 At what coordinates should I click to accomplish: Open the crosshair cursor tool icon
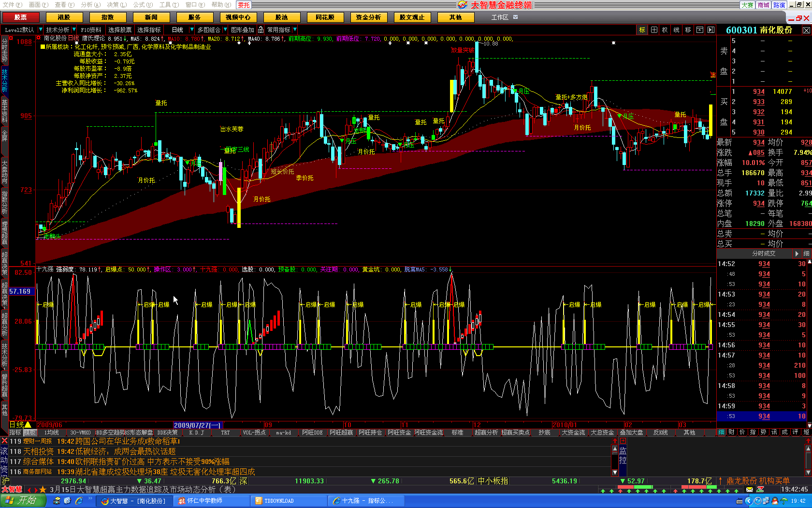654,30
